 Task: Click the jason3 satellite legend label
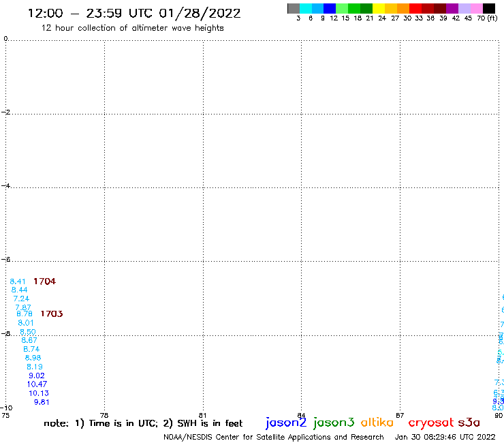click(x=334, y=423)
